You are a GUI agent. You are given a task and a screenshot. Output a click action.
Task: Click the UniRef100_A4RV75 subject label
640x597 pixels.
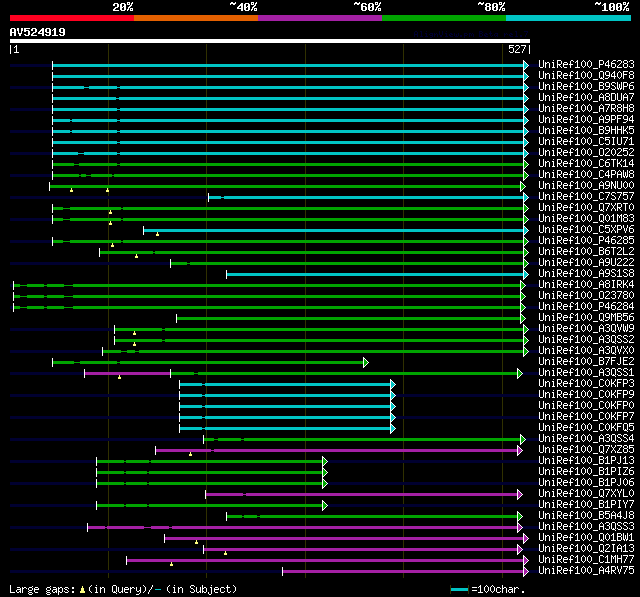tap(586, 571)
